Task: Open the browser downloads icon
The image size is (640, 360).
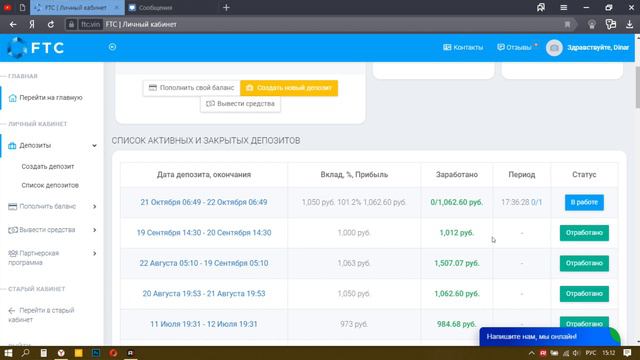Action: [x=629, y=24]
